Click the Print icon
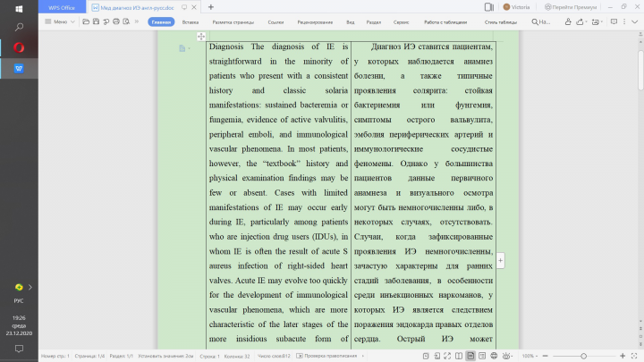This screenshot has height=362, width=644. tap(116, 21)
